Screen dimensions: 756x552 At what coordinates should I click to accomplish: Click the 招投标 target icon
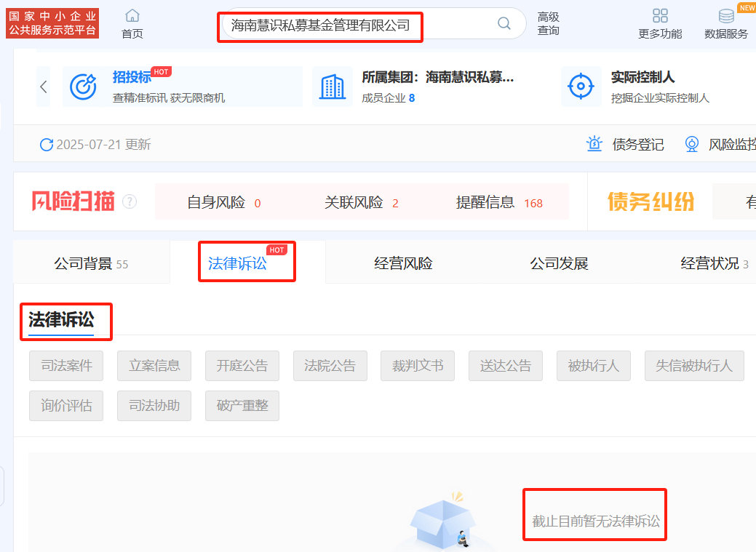pos(83,87)
